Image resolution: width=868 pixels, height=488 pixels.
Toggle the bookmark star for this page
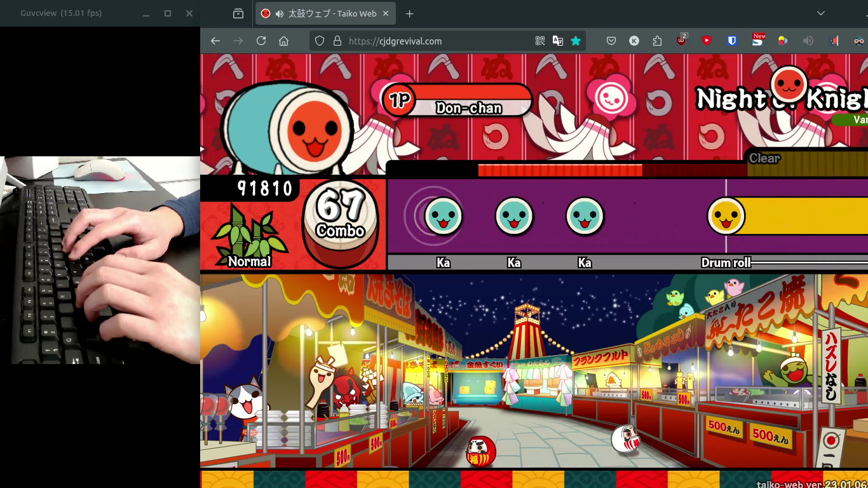[x=576, y=41]
